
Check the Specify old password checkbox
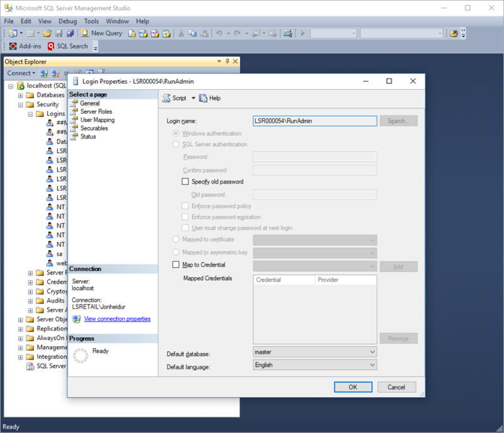click(185, 182)
